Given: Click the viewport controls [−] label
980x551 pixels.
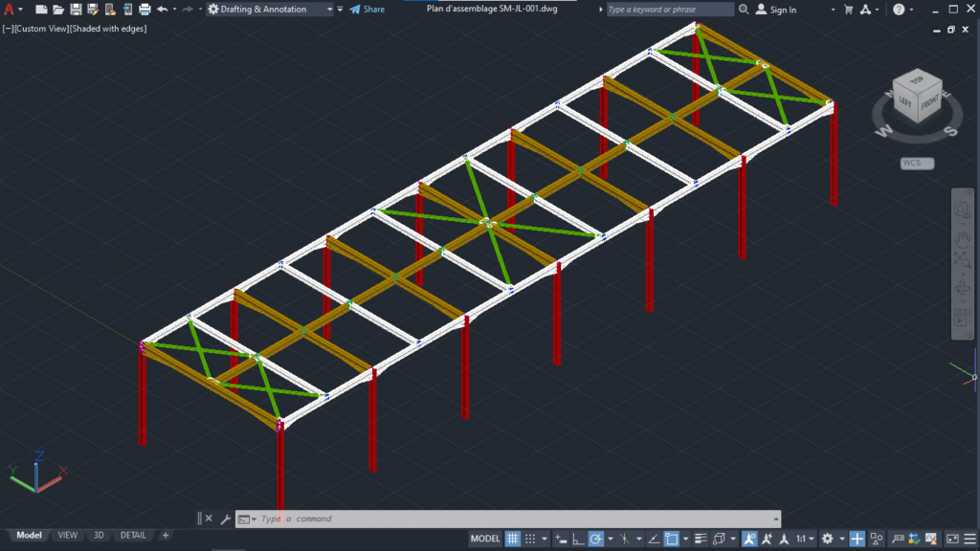Looking at the screenshot, I should coord(8,29).
